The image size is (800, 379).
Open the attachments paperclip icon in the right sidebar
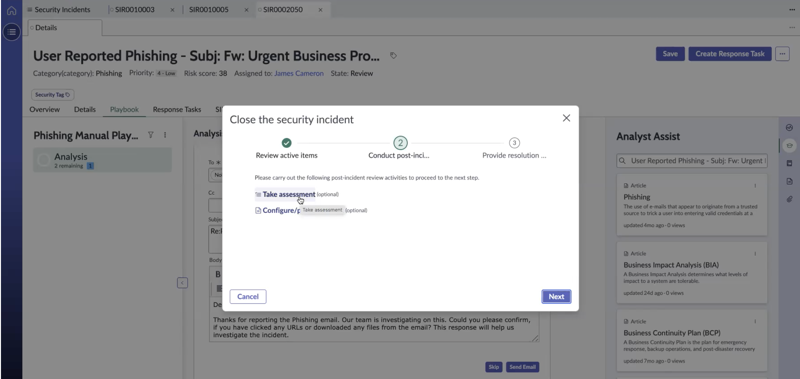789,199
